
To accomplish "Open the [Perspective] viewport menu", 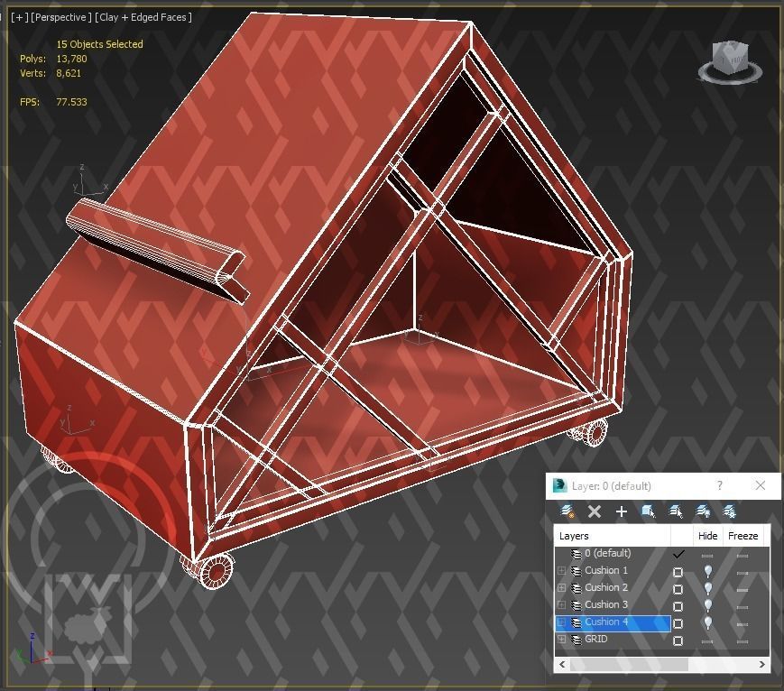I will pos(61,17).
